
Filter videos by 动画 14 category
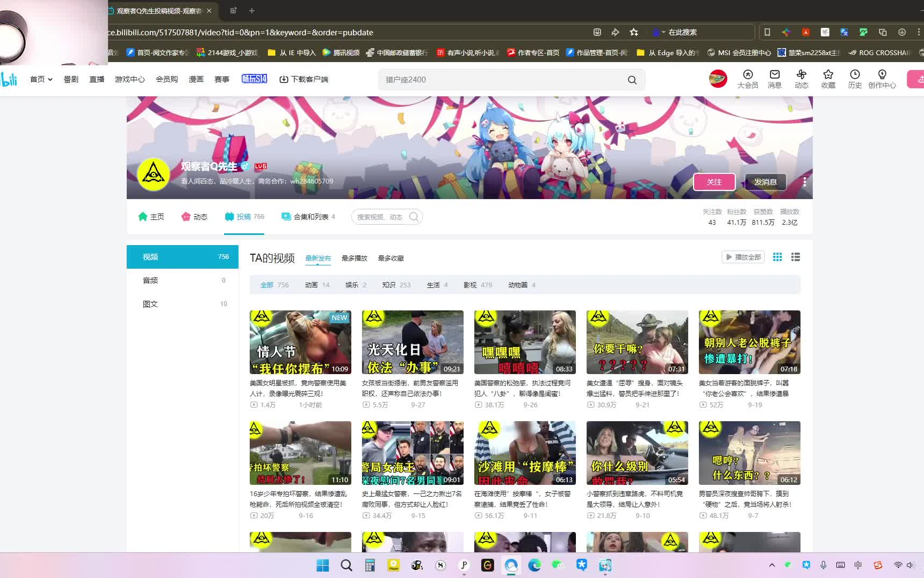tap(317, 285)
